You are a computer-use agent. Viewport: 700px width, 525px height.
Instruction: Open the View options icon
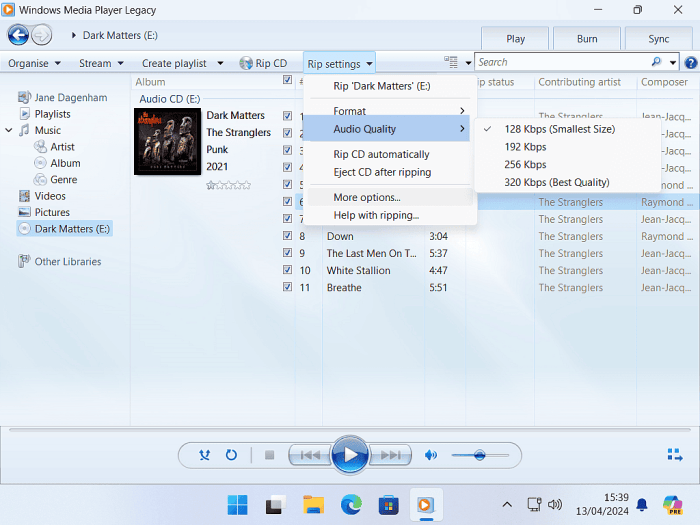point(451,62)
